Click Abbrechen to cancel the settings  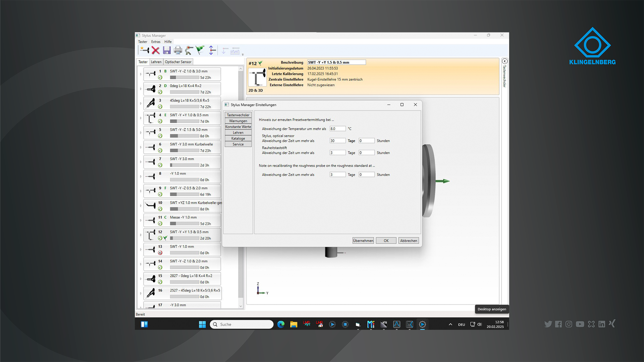pos(409,241)
